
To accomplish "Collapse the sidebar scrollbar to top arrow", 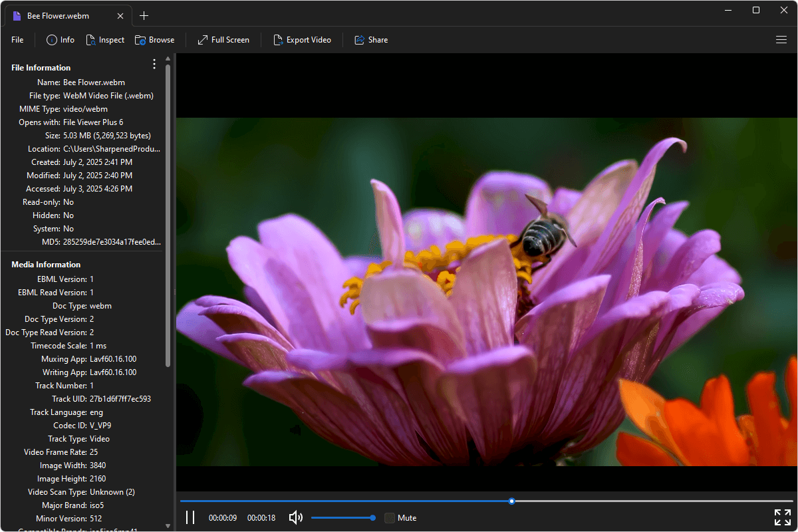I will (168, 59).
